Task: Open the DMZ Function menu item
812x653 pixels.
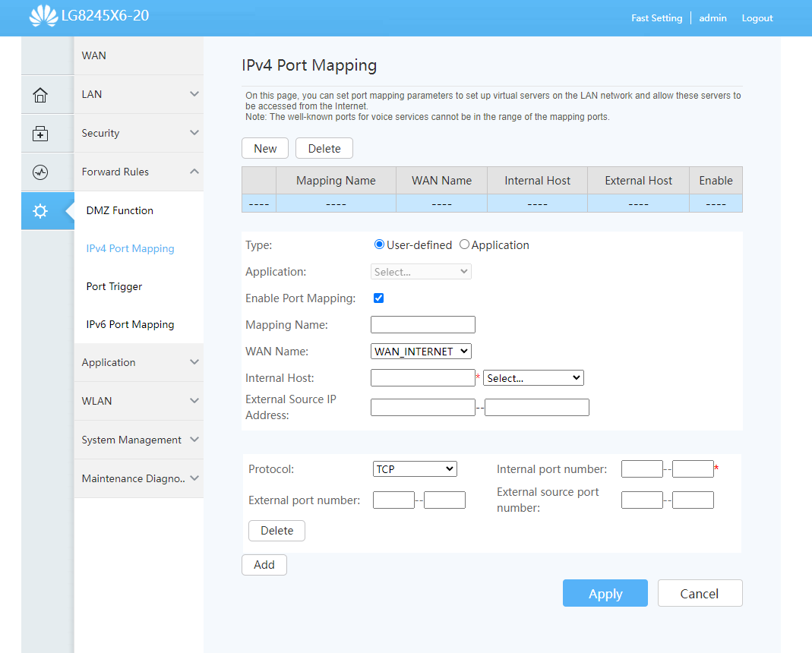Action: click(120, 210)
